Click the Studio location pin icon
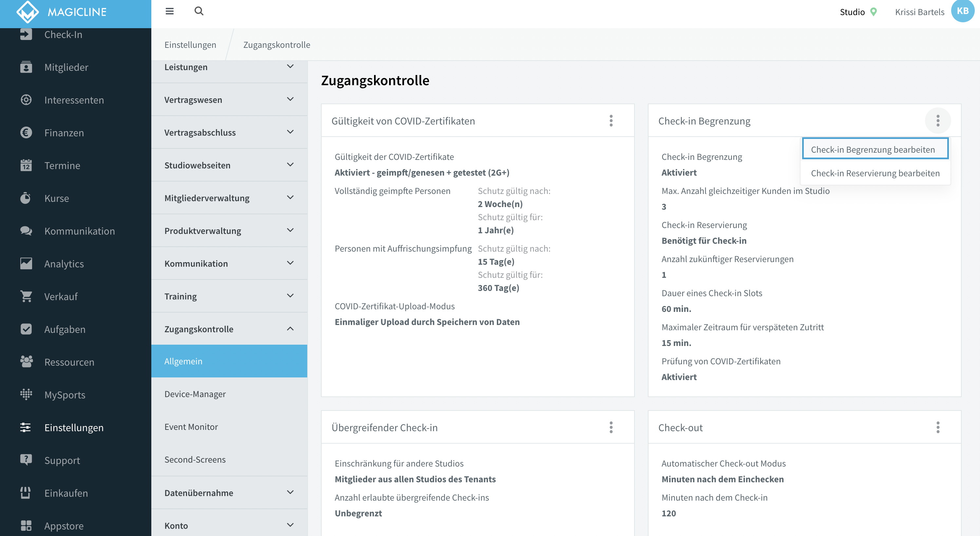The width and height of the screenshot is (980, 536). click(874, 12)
